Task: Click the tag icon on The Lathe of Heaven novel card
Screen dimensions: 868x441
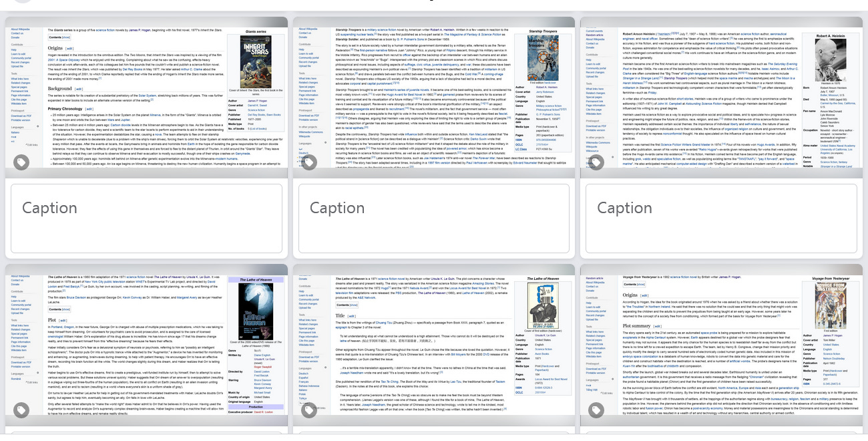Action: (x=308, y=410)
